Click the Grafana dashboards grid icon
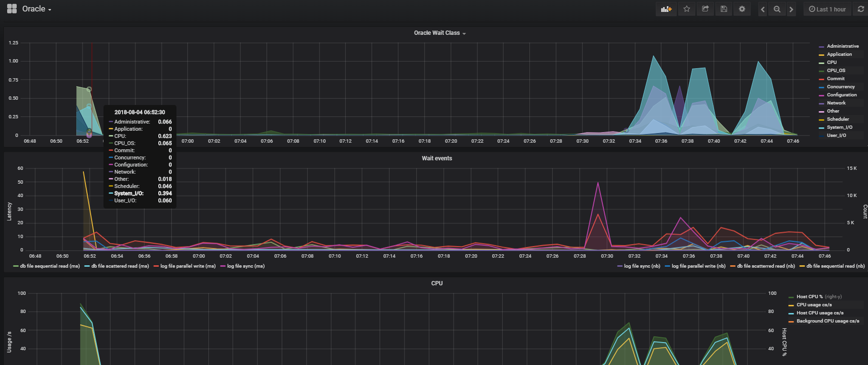The image size is (868, 365). coord(12,9)
